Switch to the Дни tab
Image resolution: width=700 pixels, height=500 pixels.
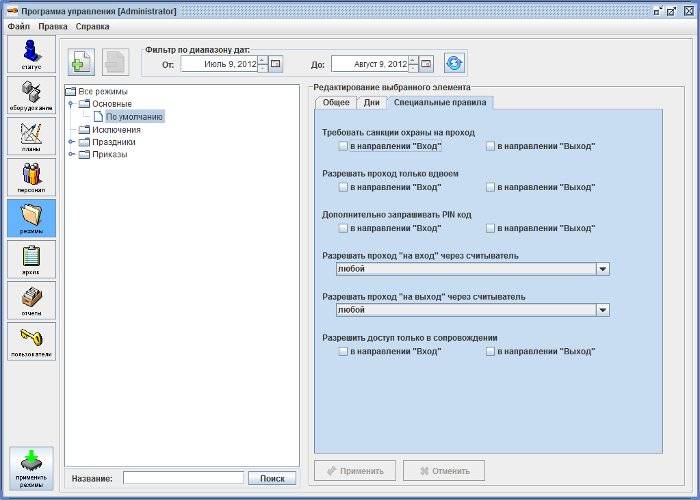point(371,102)
